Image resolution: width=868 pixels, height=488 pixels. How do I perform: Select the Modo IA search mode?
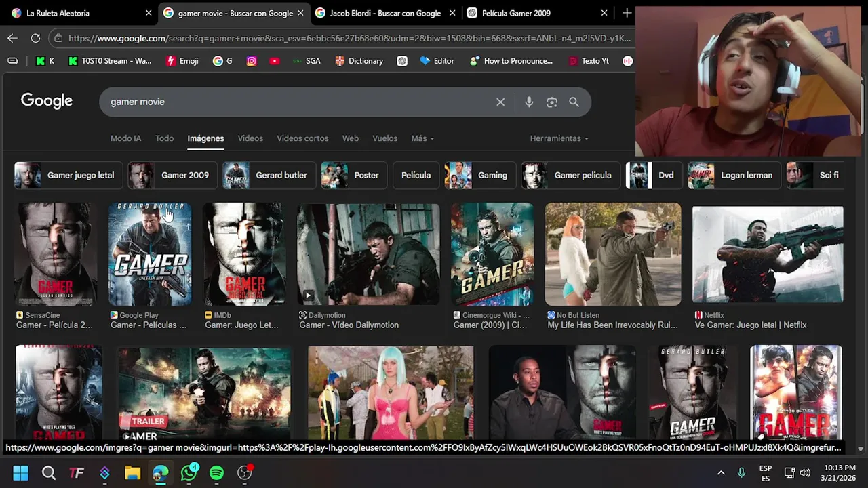point(125,138)
